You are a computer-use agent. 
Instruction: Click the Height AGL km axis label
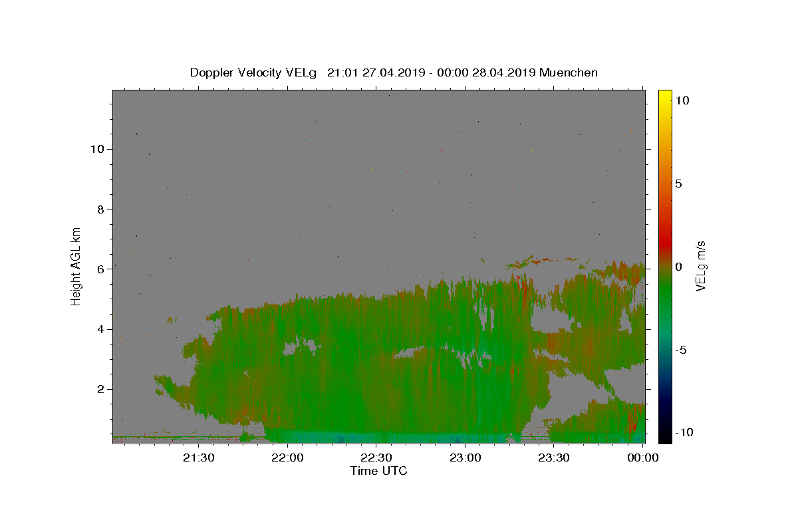click(76, 266)
